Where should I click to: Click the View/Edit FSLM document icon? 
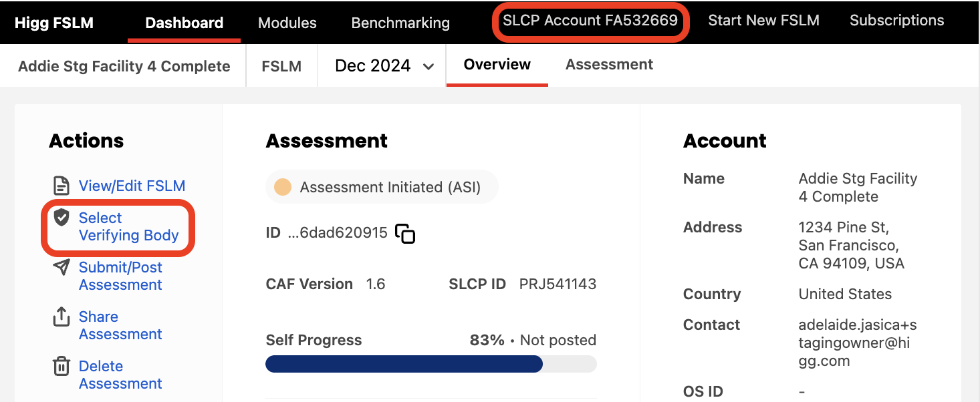62,186
